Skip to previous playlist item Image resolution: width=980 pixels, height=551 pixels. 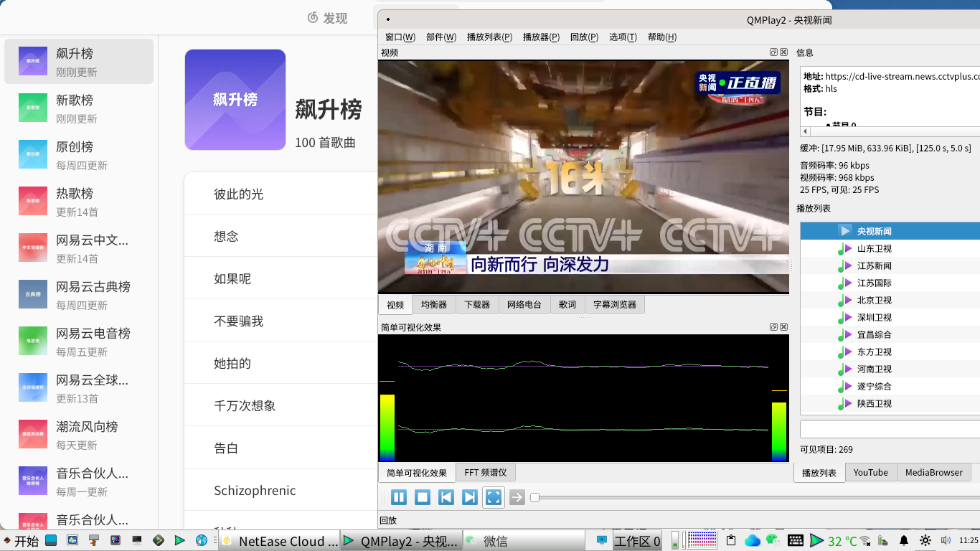point(446,497)
